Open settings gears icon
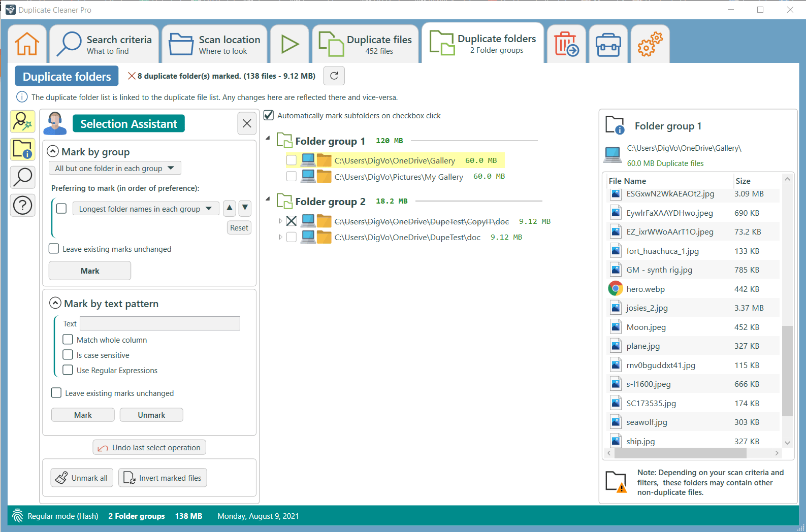This screenshot has width=806, height=532. point(650,44)
